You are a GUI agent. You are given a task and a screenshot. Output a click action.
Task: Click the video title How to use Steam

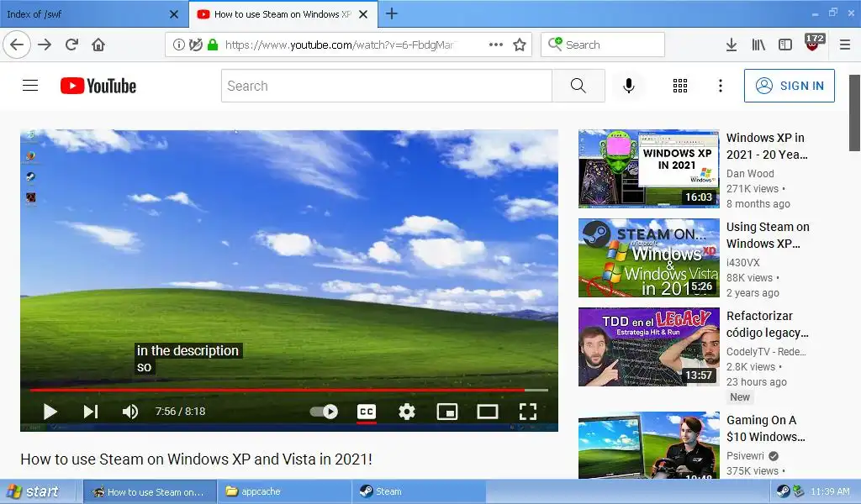pyautogui.click(x=196, y=459)
